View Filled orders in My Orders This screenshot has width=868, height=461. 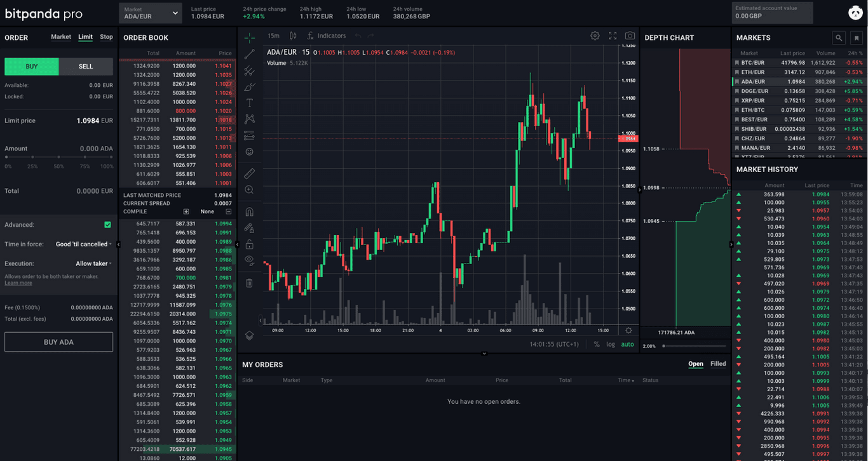pyautogui.click(x=717, y=364)
